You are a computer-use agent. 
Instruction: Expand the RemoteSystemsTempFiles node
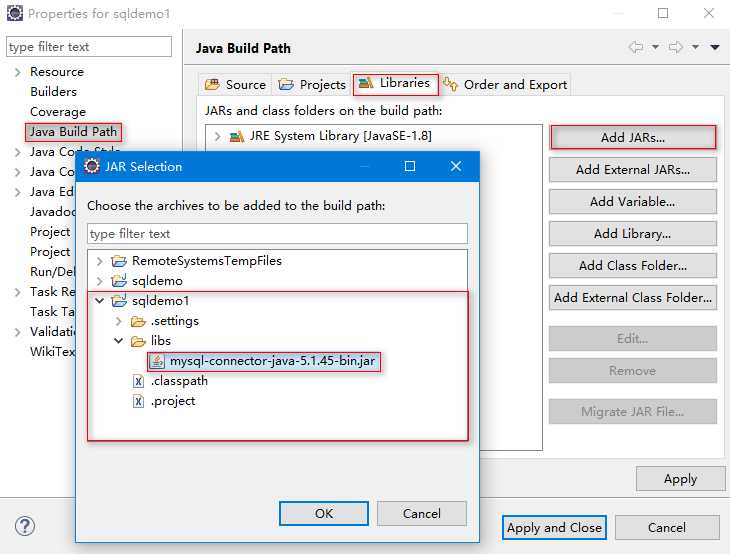point(100,261)
